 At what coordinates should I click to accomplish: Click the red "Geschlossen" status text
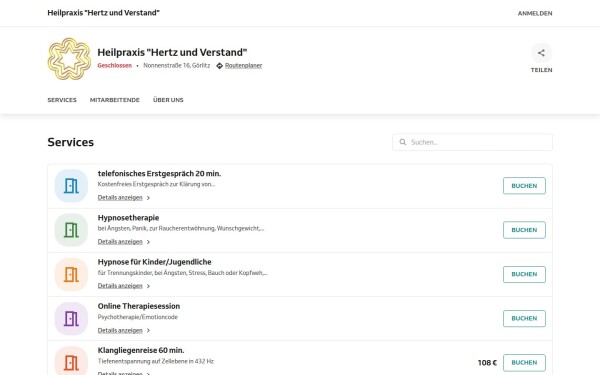pos(114,65)
